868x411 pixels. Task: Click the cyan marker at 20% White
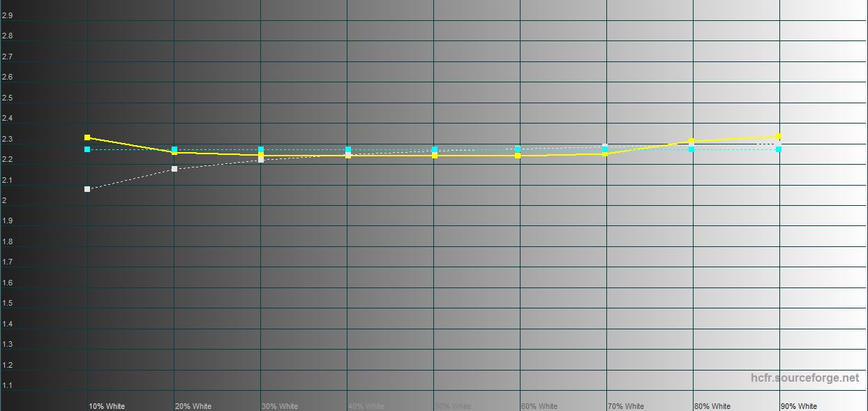(174, 149)
